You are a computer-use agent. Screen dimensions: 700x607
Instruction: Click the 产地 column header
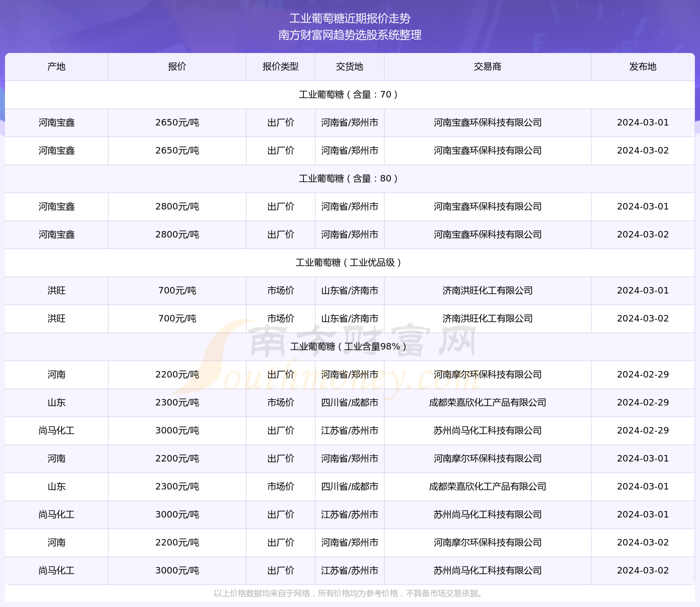[x=56, y=66]
